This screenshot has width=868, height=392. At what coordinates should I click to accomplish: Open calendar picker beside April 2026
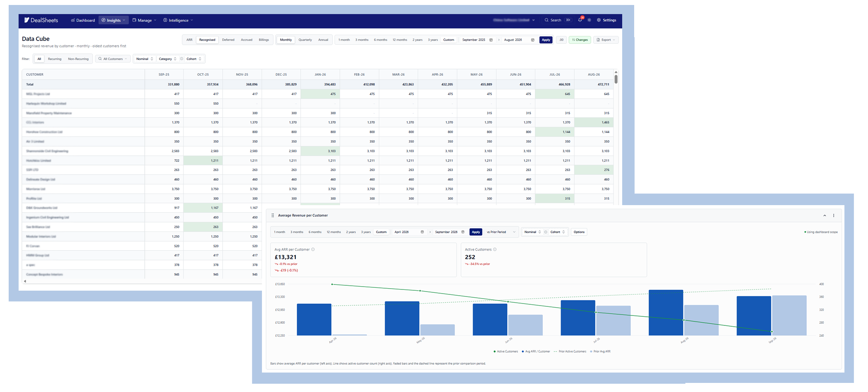(422, 232)
